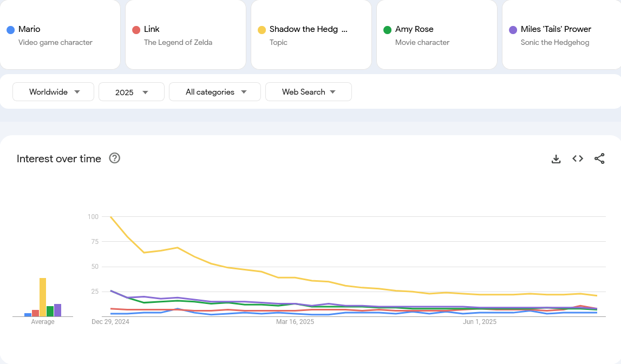Click the red Link color dot
Screen dimensions: 621x364
(x=136, y=30)
